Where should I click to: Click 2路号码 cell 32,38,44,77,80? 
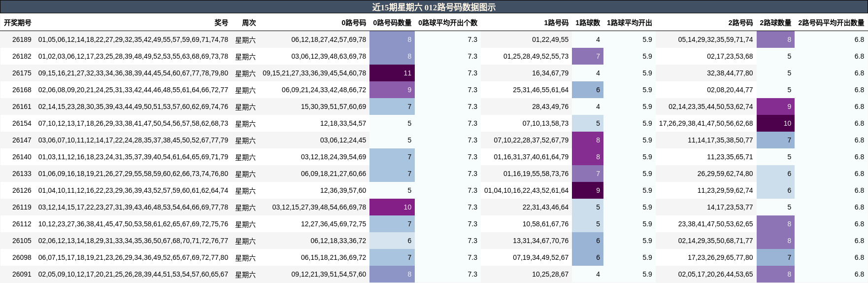(x=730, y=73)
